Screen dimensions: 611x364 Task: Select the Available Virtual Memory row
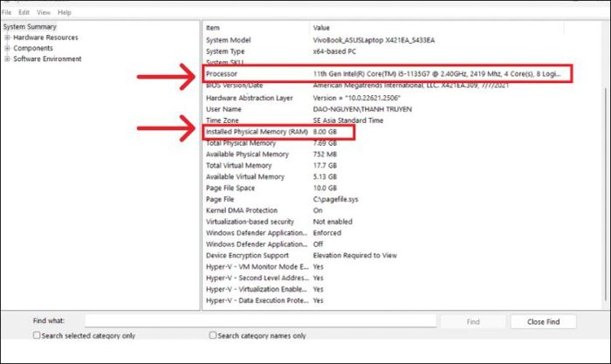[x=384, y=177]
